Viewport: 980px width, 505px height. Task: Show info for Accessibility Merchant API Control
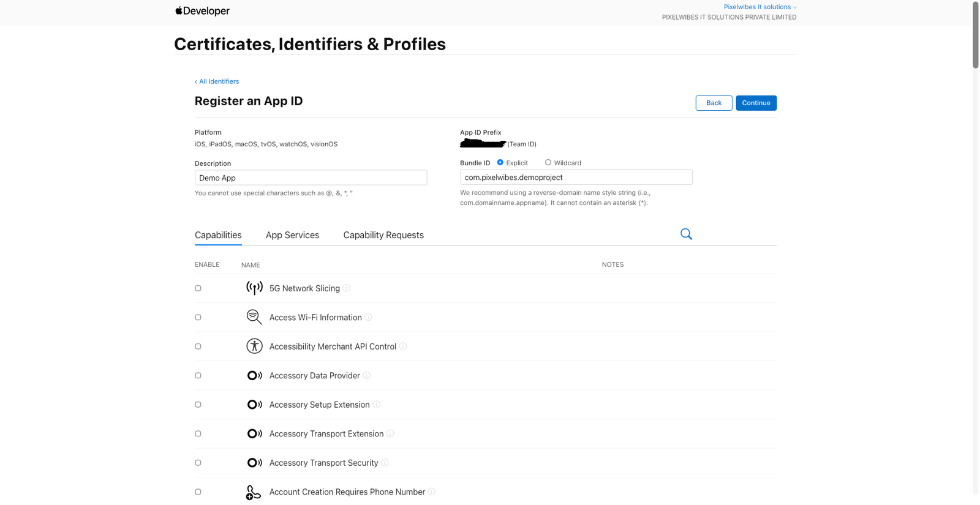[403, 346]
